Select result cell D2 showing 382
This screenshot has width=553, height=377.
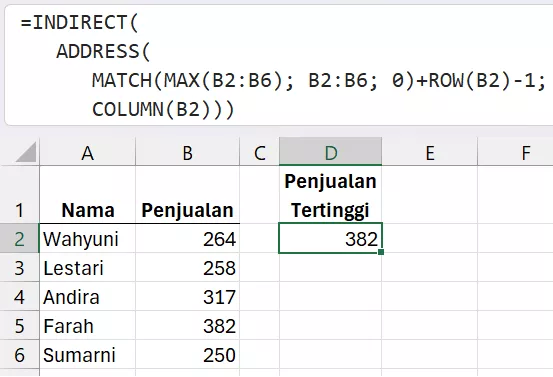330,238
